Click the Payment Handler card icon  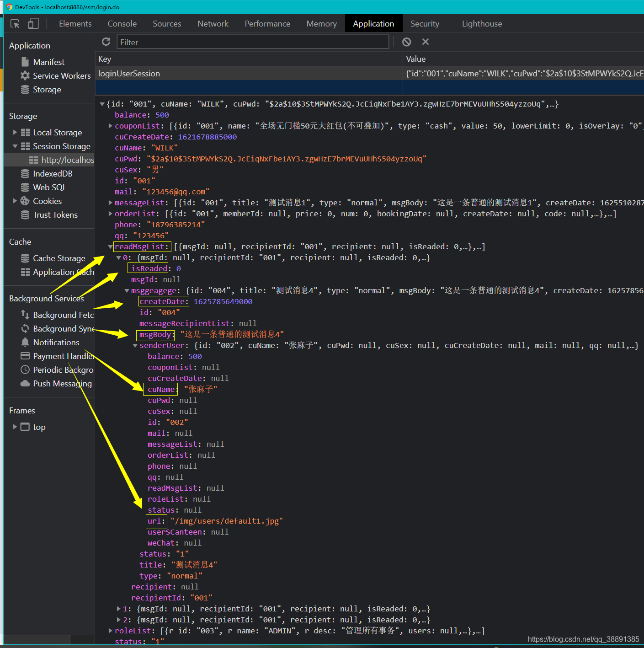coord(25,356)
